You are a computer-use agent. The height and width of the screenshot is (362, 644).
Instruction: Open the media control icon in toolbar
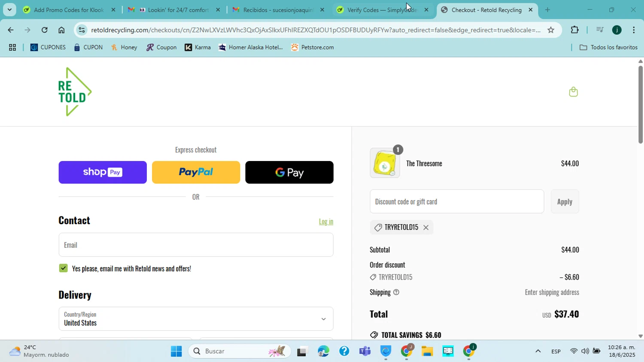[x=600, y=30]
